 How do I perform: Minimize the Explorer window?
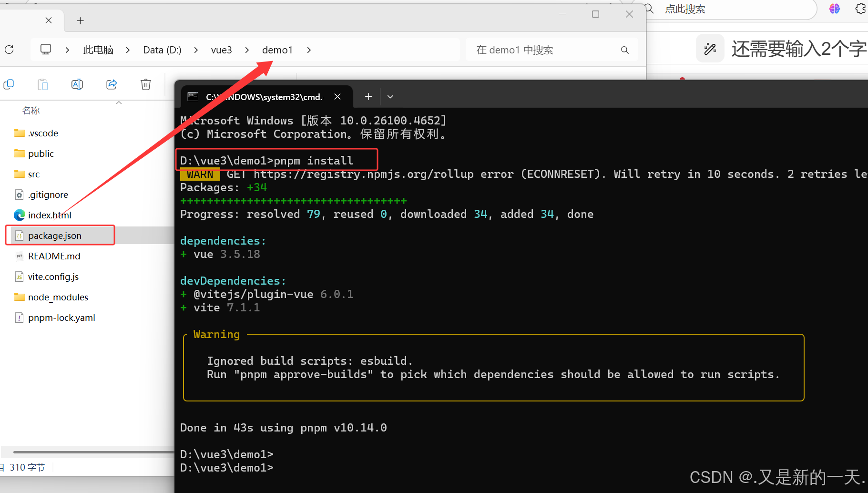(562, 14)
